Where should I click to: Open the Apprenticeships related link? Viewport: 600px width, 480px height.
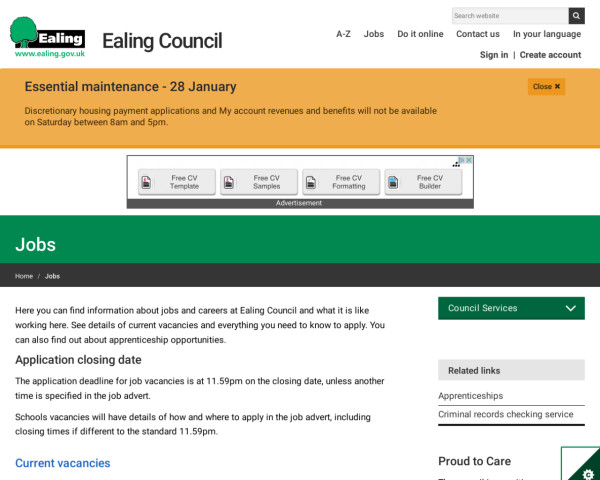pyautogui.click(x=471, y=396)
